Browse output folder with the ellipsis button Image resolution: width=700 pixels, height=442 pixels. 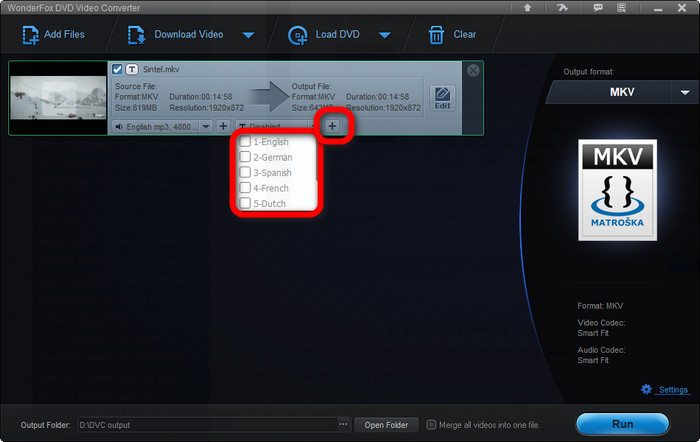[343, 425]
